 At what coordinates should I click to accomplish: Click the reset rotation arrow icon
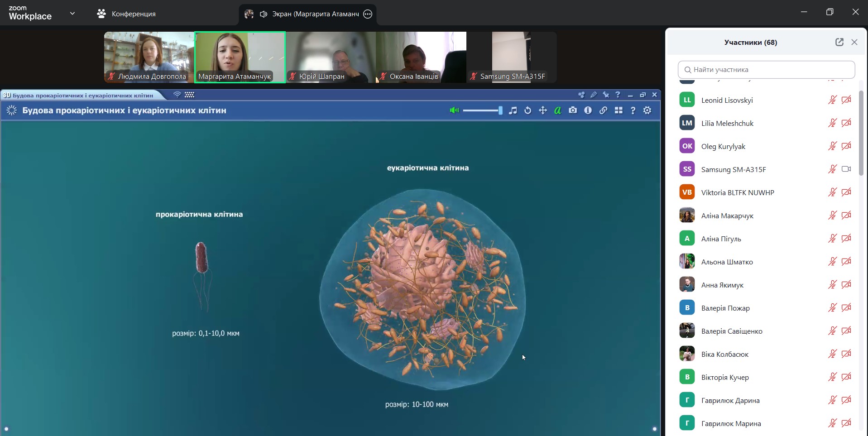[x=528, y=110]
